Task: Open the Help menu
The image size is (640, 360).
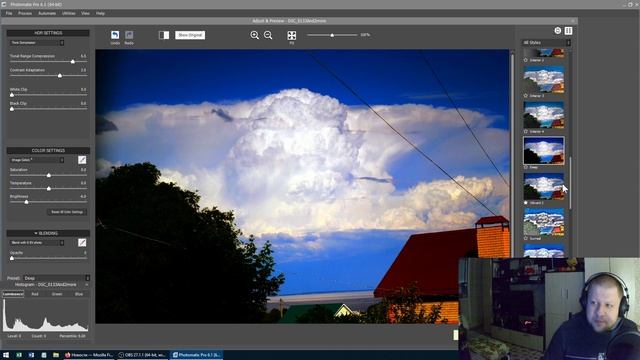Action: click(x=100, y=13)
